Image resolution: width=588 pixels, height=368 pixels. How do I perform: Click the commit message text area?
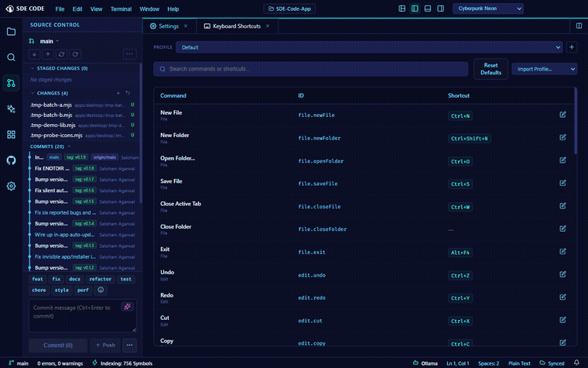point(83,316)
